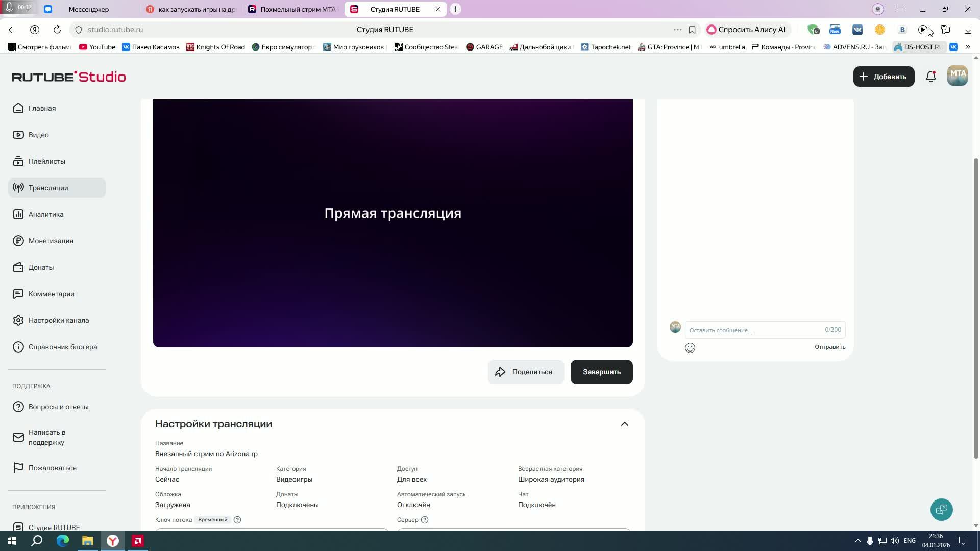
Task: Open the emoji picker in chat
Action: (x=690, y=348)
